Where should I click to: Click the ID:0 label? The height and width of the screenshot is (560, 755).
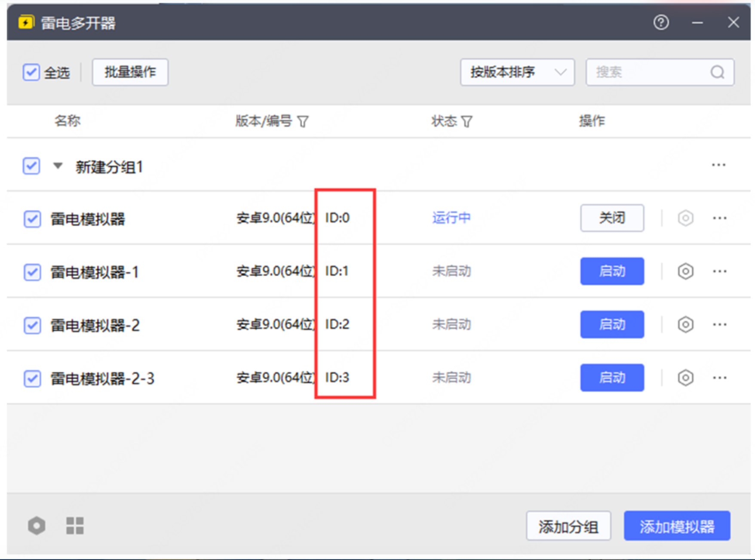click(338, 218)
